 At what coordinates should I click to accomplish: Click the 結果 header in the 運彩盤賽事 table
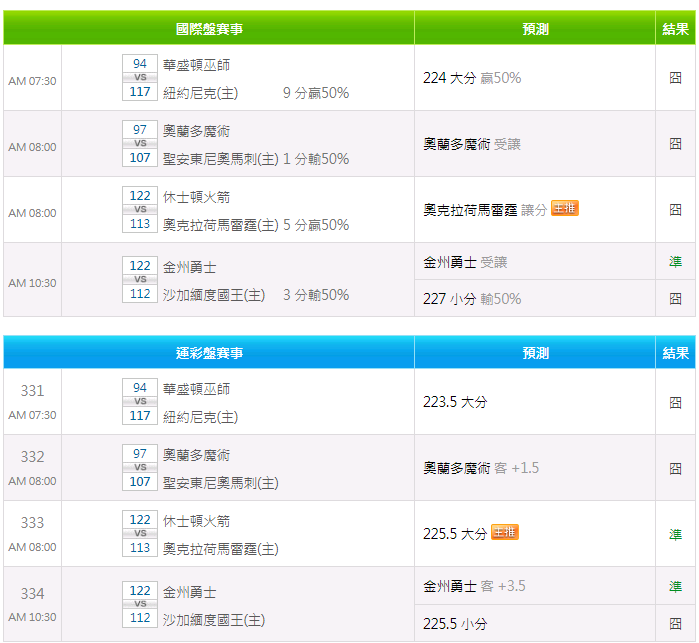click(675, 353)
